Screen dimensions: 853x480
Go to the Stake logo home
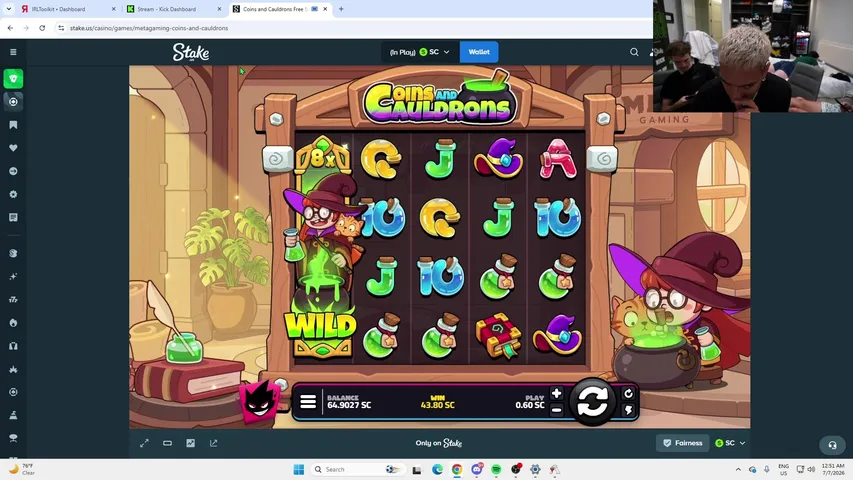[191, 52]
